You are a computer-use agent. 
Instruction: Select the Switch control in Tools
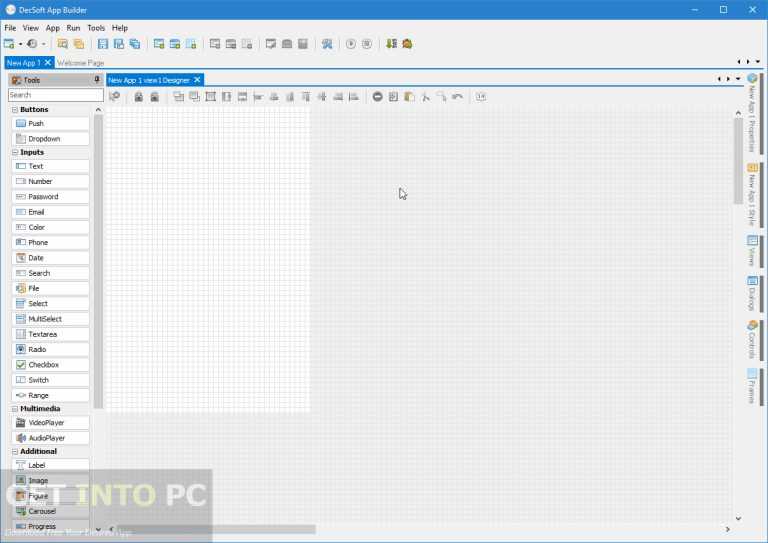point(50,380)
